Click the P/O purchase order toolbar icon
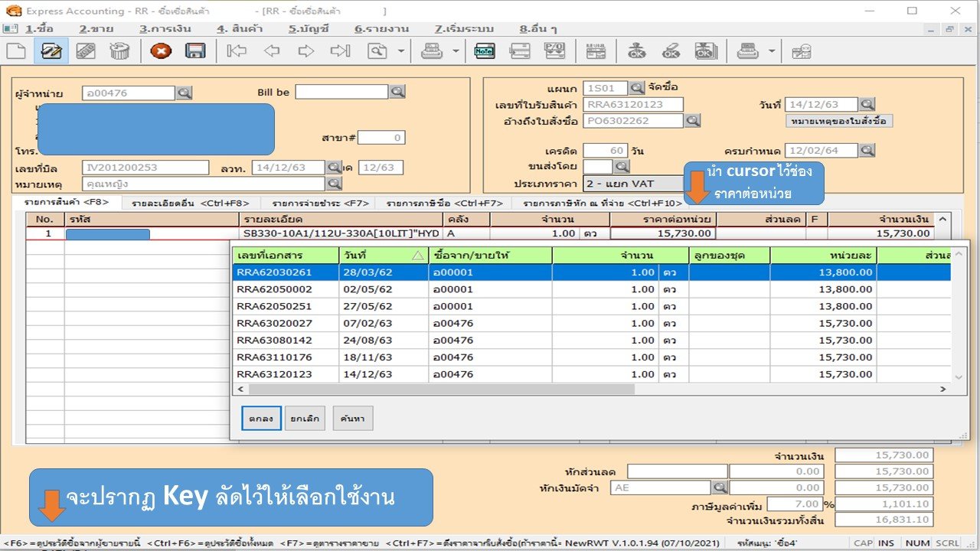980x551 pixels. point(554,51)
